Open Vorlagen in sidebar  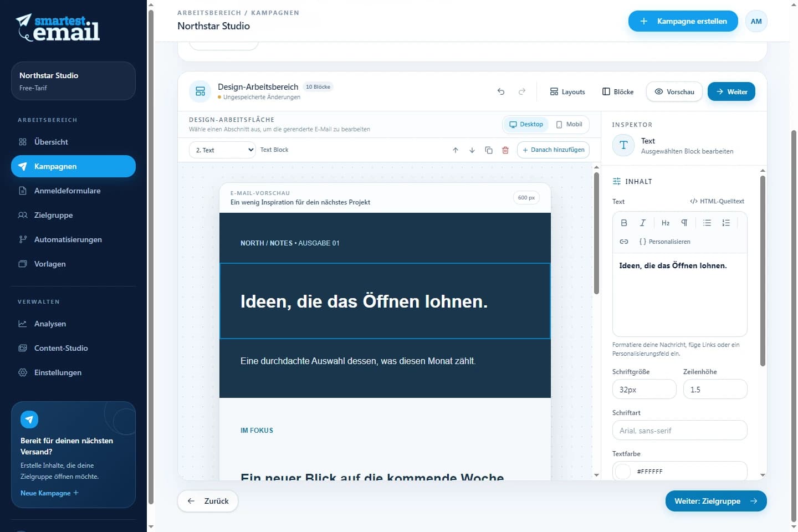coord(73,264)
